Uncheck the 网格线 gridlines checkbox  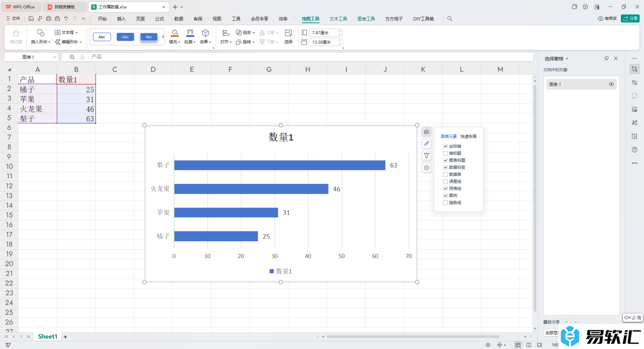pyautogui.click(x=445, y=188)
